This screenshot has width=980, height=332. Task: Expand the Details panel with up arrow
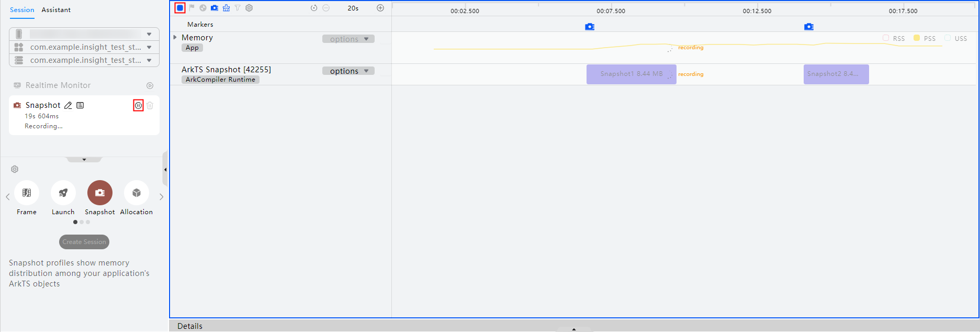[x=574, y=329]
